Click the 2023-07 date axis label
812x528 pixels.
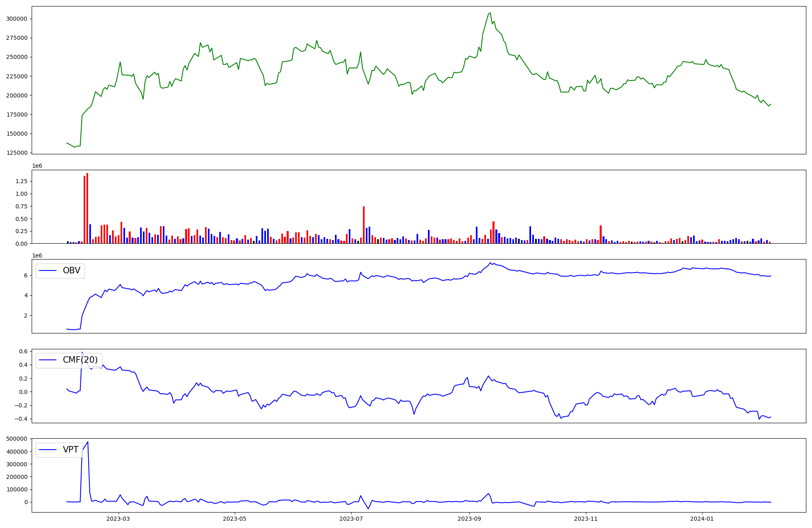(x=351, y=519)
